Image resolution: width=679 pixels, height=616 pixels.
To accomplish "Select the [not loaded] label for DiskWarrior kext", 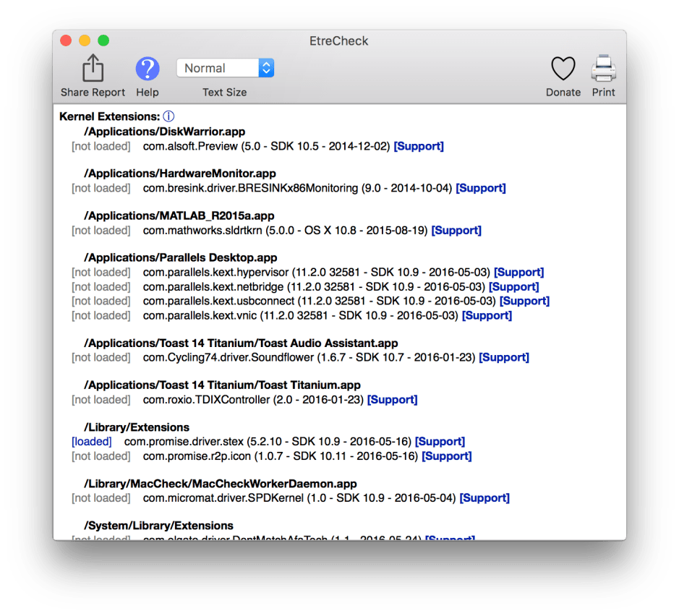I will click(101, 145).
